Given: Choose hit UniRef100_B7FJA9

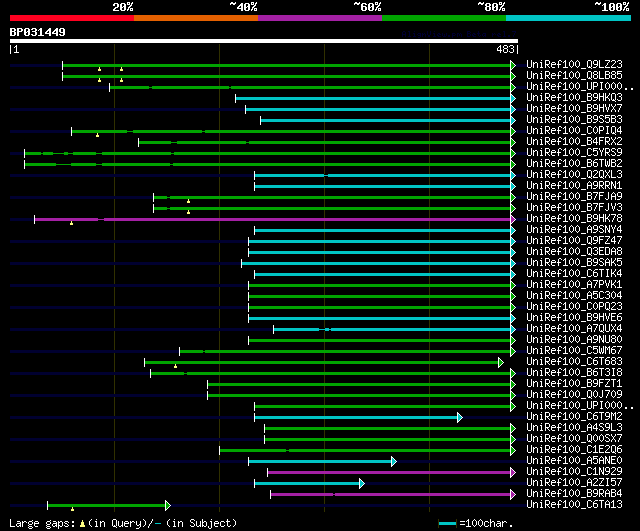Looking at the screenshot, I should tap(574, 197).
